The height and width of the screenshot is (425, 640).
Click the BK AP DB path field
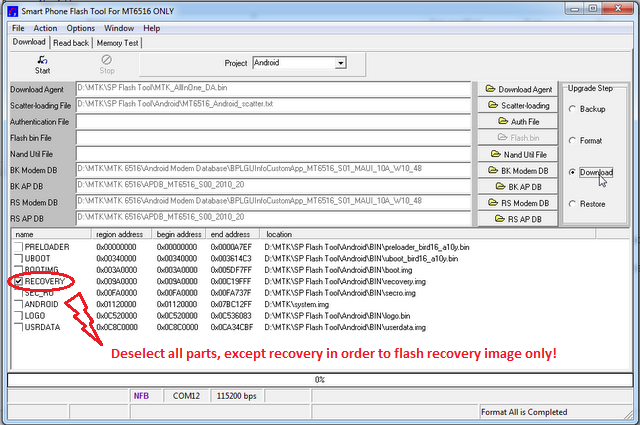(273, 185)
